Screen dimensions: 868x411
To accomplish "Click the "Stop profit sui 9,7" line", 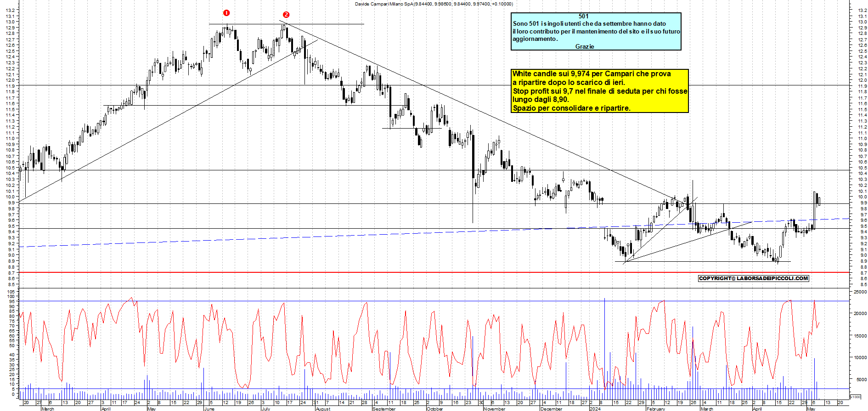I will pos(600,91).
